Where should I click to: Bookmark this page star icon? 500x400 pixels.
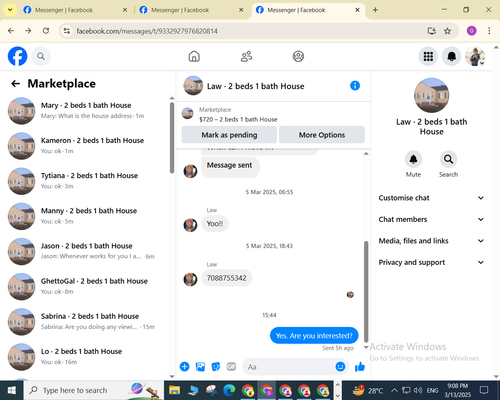pyautogui.click(x=447, y=31)
